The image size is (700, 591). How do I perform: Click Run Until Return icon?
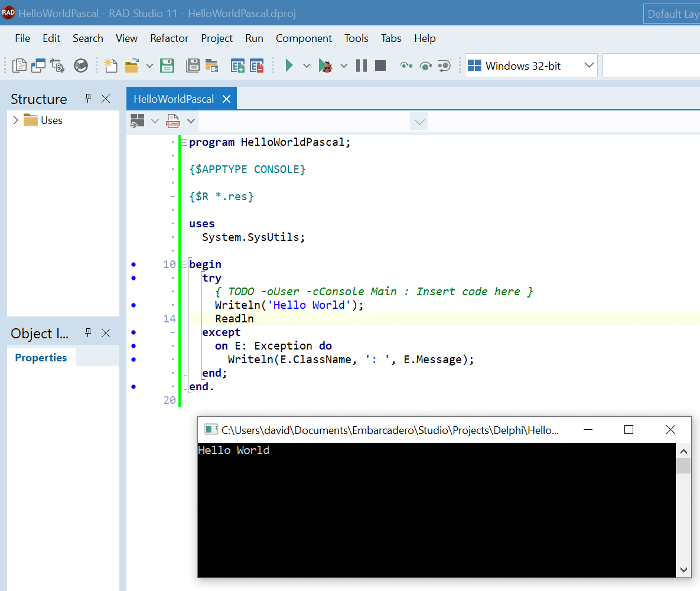point(444,66)
